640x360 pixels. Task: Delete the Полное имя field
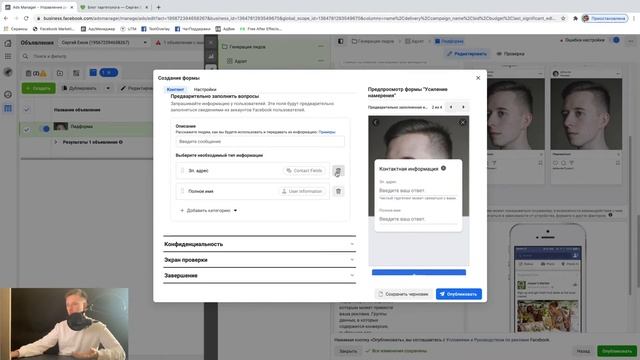(x=338, y=191)
